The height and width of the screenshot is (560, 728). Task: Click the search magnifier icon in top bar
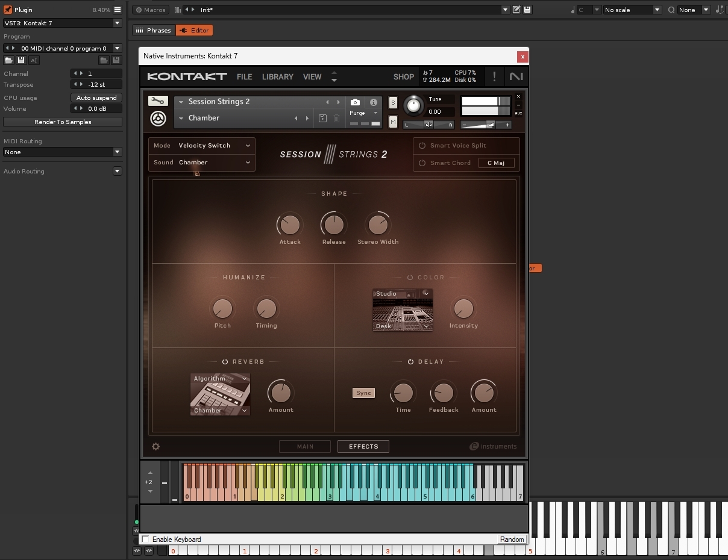(671, 10)
